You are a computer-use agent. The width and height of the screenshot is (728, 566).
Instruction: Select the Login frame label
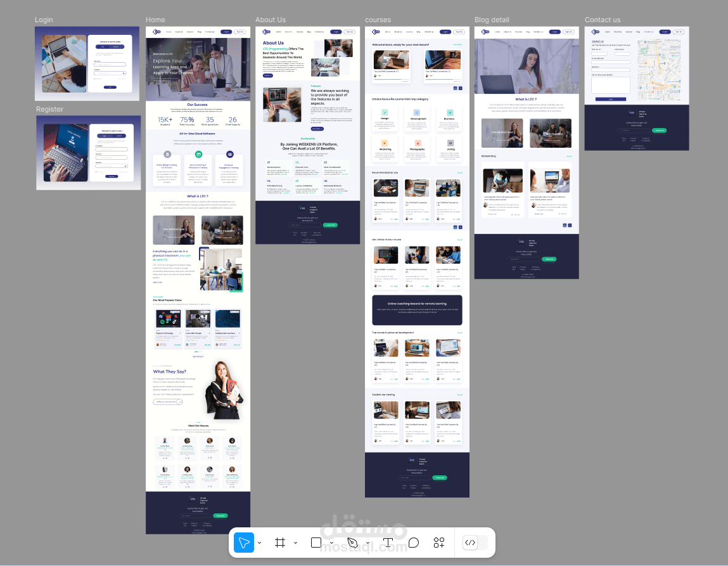[x=44, y=20]
